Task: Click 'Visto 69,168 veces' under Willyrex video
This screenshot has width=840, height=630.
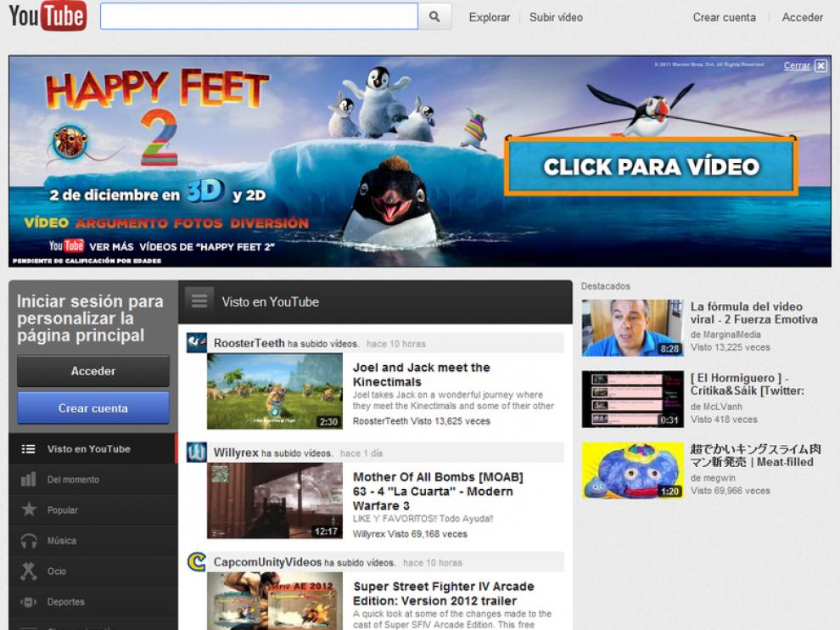Action: point(428,534)
